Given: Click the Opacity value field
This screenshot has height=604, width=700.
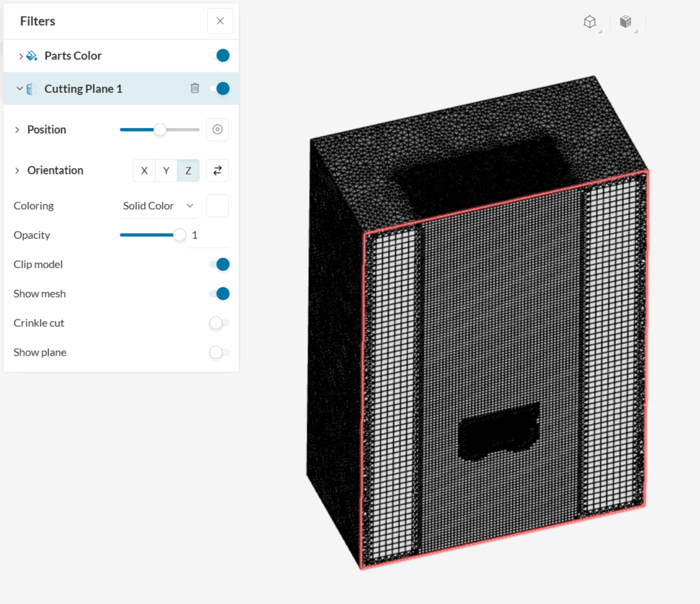Looking at the screenshot, I should [195, 235].
